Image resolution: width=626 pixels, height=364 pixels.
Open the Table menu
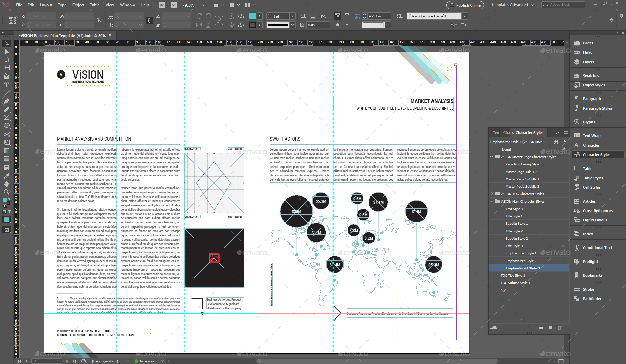tap(94, 5)
